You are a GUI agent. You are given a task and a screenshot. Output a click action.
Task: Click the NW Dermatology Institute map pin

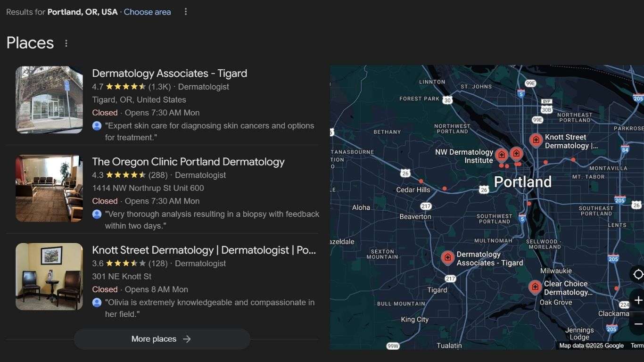pyautogui.click(x=502, y=155)
